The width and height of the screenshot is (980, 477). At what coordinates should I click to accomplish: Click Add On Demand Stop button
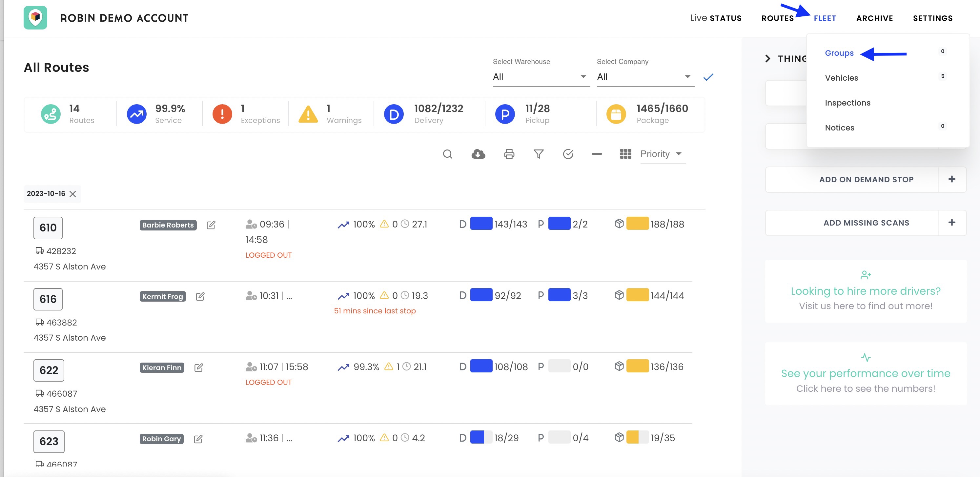[x=866, y=180]
